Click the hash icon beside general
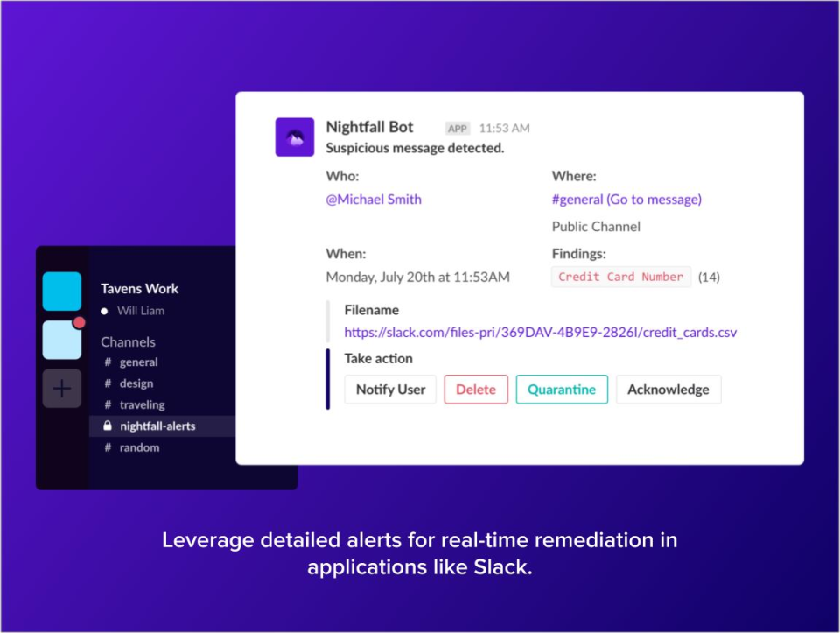840x633 pixels. click(107, 362)
